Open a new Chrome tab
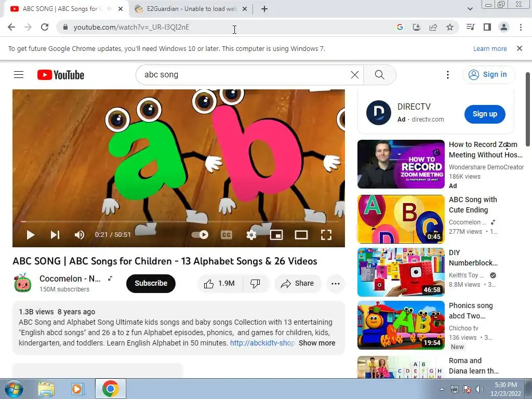The image size is (532, 399). click(x=264, y=9)
